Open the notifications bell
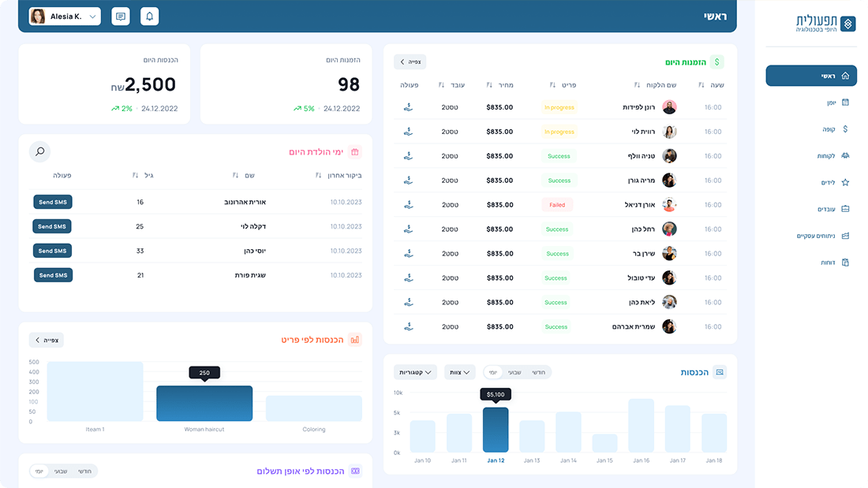 tap(149, 17)
